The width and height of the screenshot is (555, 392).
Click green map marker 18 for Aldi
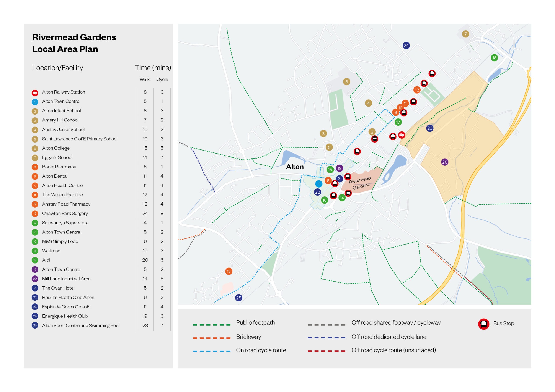tap(494, 58)
